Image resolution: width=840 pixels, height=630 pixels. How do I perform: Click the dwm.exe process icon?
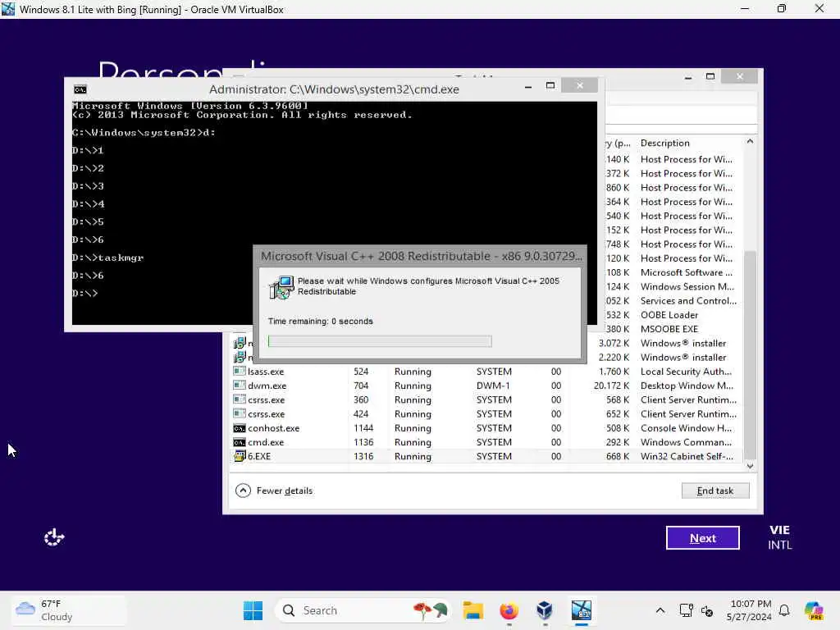coord(240,386)
